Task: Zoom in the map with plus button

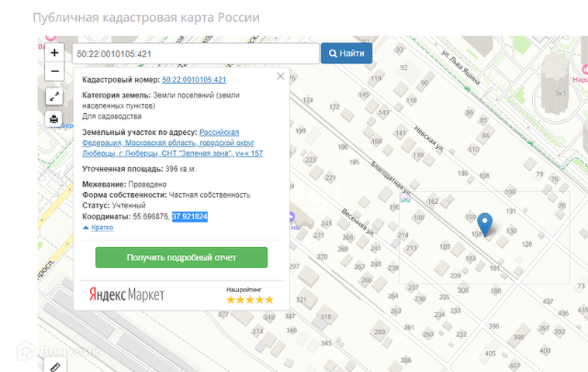Action: [54, 53]
